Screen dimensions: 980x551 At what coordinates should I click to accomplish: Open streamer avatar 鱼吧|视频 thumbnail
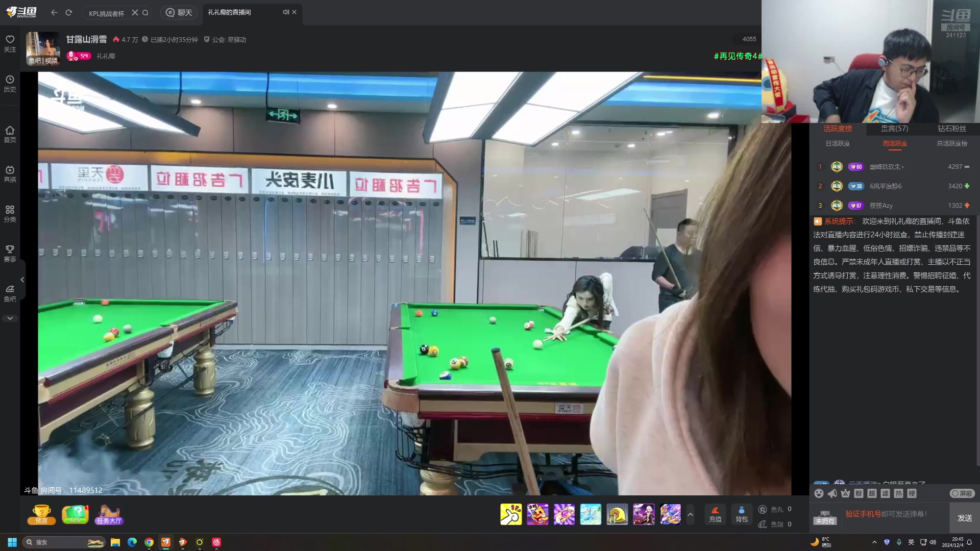tap(43, 48)
